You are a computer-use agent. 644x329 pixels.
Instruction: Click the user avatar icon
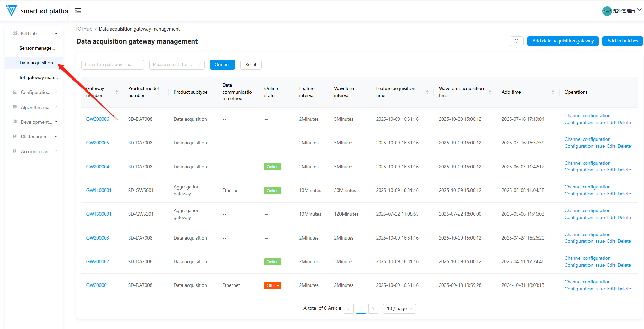point(607,11)
